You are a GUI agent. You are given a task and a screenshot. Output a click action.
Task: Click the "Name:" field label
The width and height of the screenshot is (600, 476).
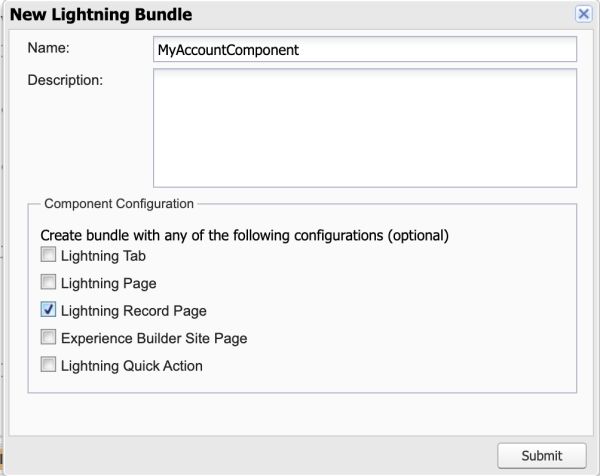tap(49, 48)
